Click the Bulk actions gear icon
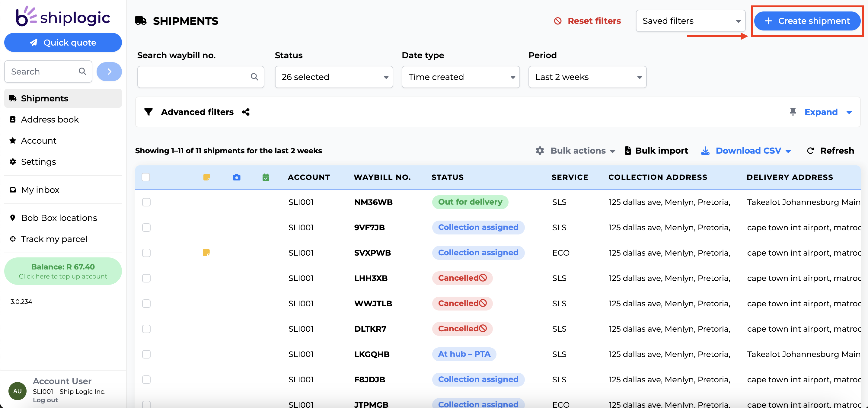Screen dimensions: 868x408 point(540,151)
